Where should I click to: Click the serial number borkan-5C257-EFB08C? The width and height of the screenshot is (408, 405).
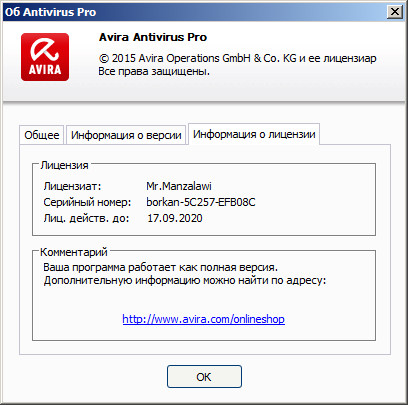[201, 202]
